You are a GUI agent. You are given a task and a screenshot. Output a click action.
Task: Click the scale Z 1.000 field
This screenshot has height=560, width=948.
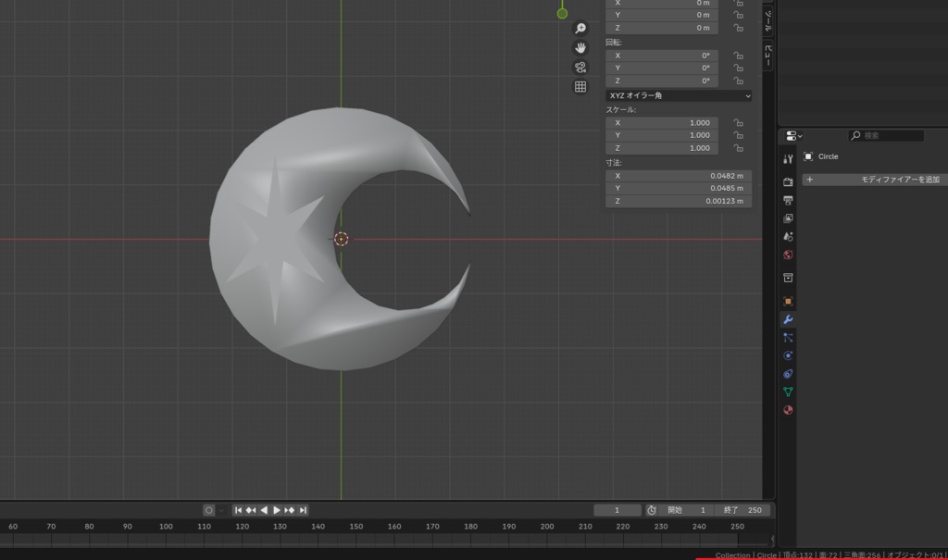[662, 148]
